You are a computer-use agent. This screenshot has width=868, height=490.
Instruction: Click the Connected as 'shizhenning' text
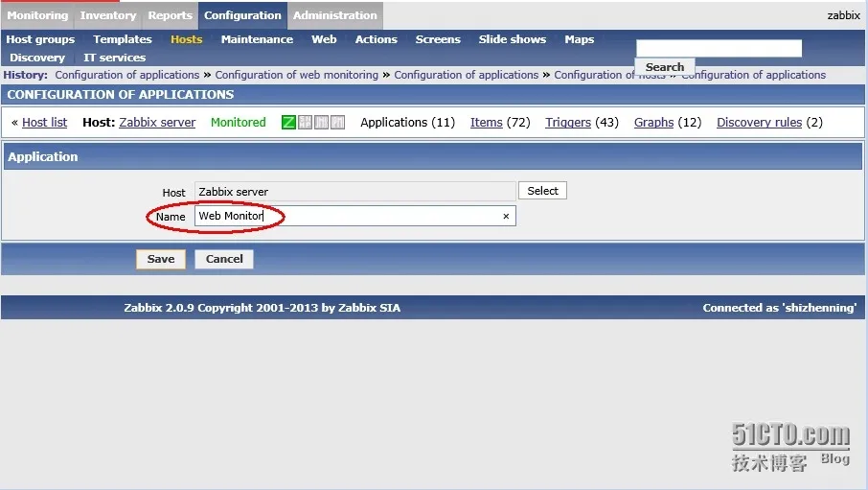(x=780, y=308)
